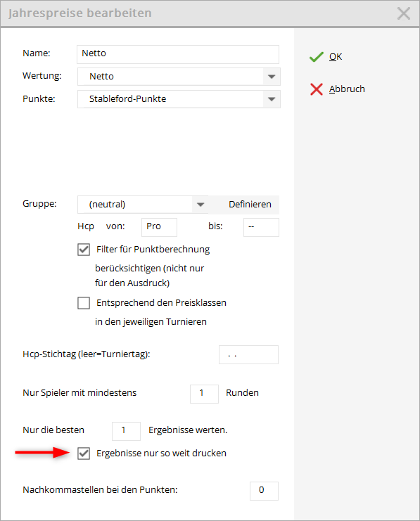The image size is (420, 521).
Task: Uncheck Ergebnisse nur so weit drucken
Action: 84,454
